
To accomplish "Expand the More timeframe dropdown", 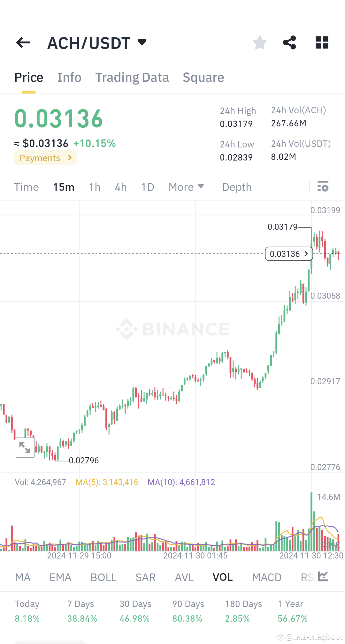I will coord(186,187).
